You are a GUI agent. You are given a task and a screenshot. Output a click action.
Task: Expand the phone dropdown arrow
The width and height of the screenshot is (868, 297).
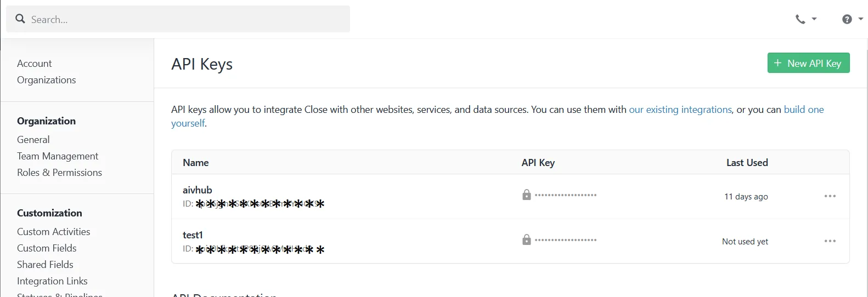[814, 19]
